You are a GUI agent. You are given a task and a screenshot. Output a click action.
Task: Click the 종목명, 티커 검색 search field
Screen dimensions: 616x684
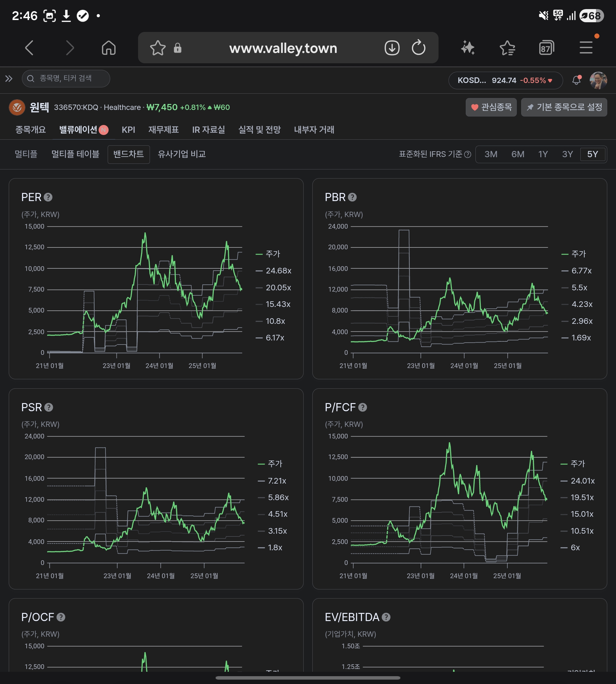[66, 79]
